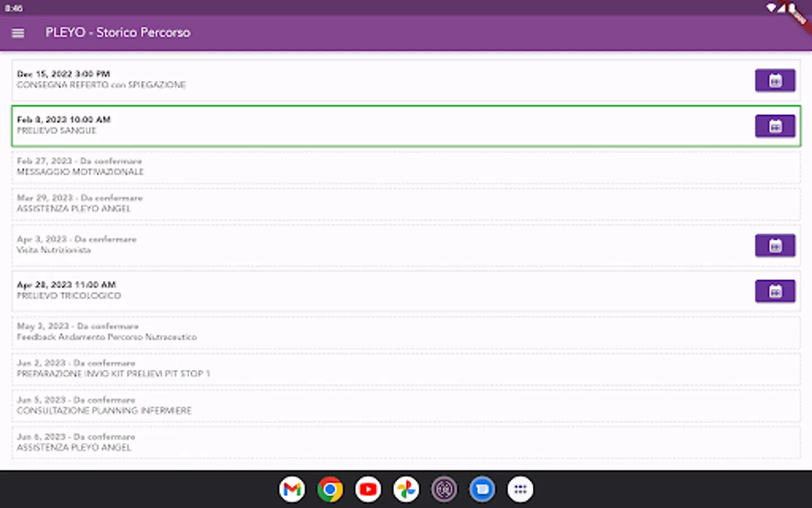The height and width of the screenshot is (508, 812).
Task: Open the hamburger navigation menu
Action: pos(18,33)
